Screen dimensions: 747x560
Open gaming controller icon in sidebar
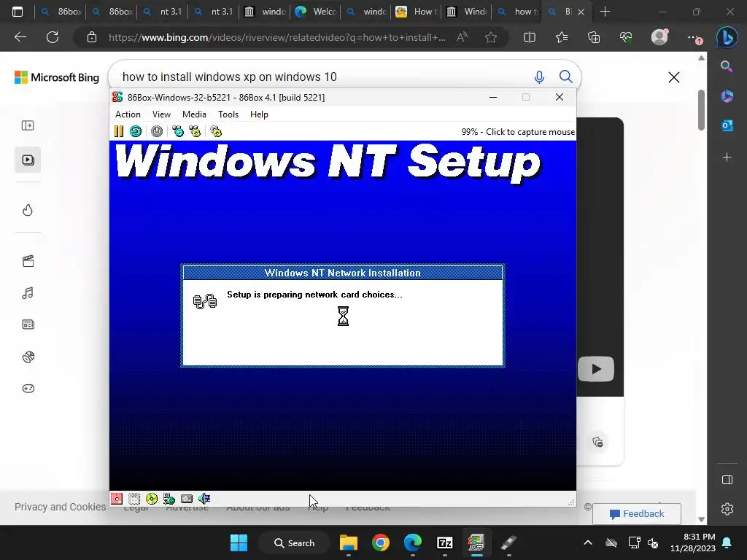[x=28, y=389]
